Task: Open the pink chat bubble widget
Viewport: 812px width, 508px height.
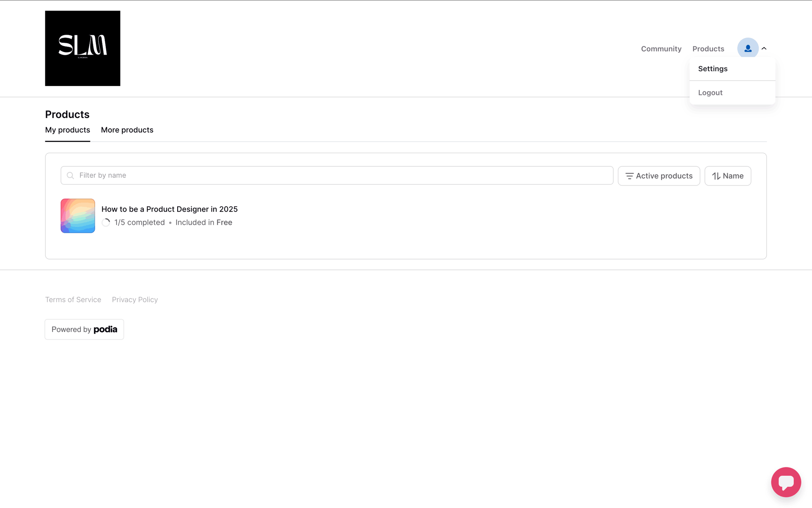Action: (x=786, y=482)
